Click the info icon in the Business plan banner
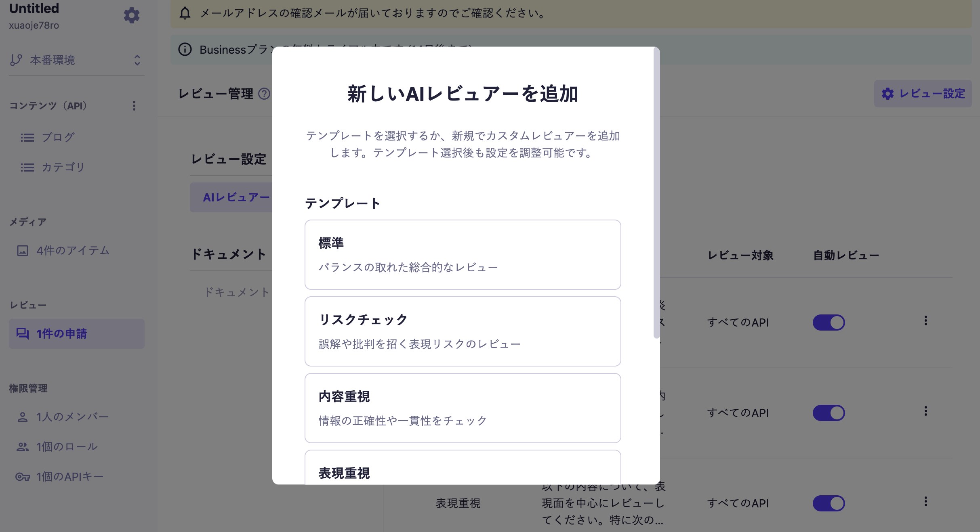980x532 pixels. tap(185, 50)
